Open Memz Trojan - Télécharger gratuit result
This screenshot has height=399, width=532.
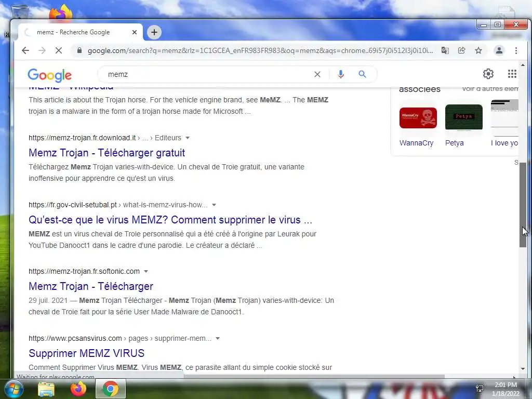[107, 153]
